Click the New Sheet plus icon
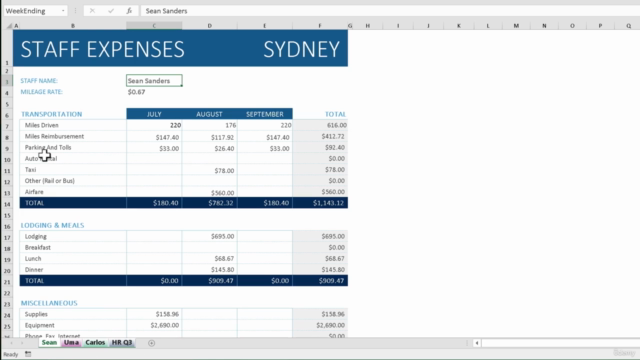Viewport: 640px width, 360px height. (151, 343)
